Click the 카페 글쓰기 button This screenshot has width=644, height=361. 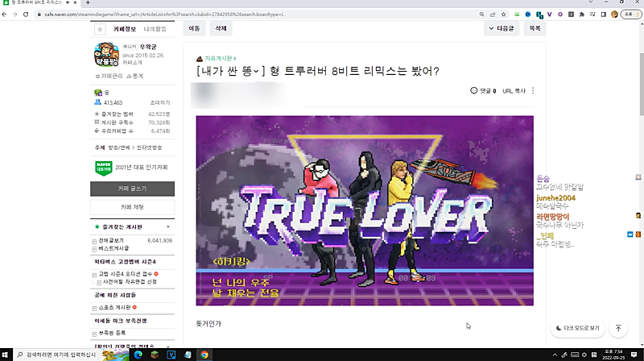tap(132, 189)
